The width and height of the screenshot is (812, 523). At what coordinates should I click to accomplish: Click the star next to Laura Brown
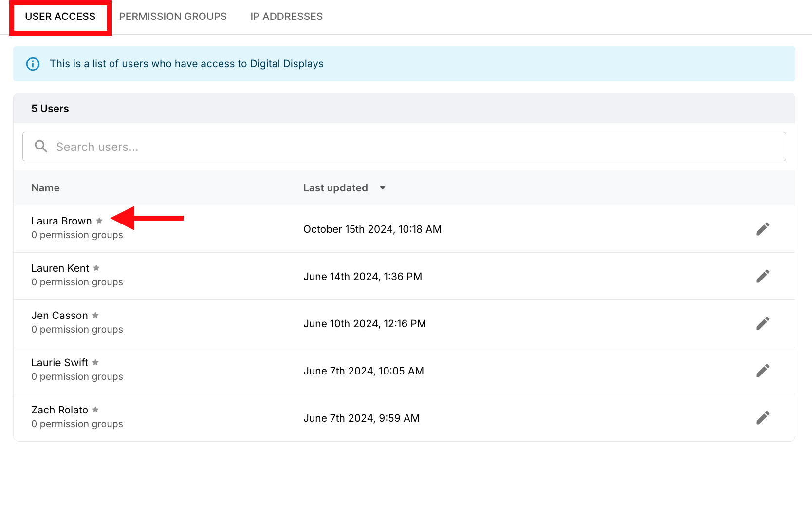coord(99,221)
